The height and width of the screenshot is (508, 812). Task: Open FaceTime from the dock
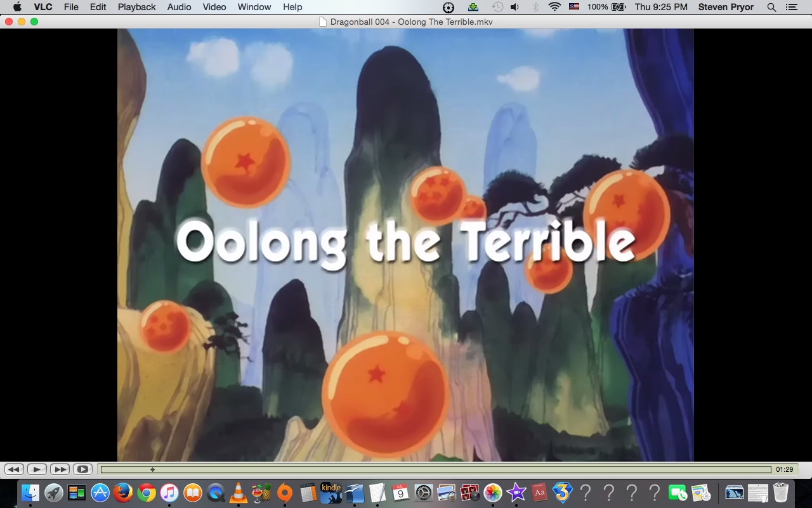click(678, 492)
